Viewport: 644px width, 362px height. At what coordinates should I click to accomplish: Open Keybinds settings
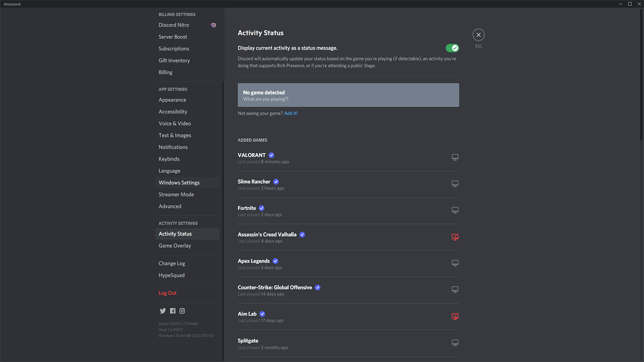[187, 159]
